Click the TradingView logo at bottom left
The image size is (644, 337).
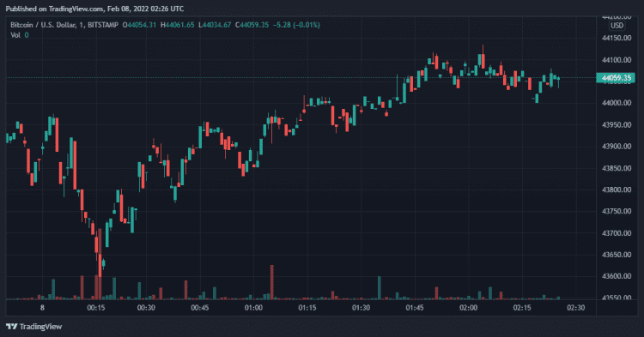34,327
